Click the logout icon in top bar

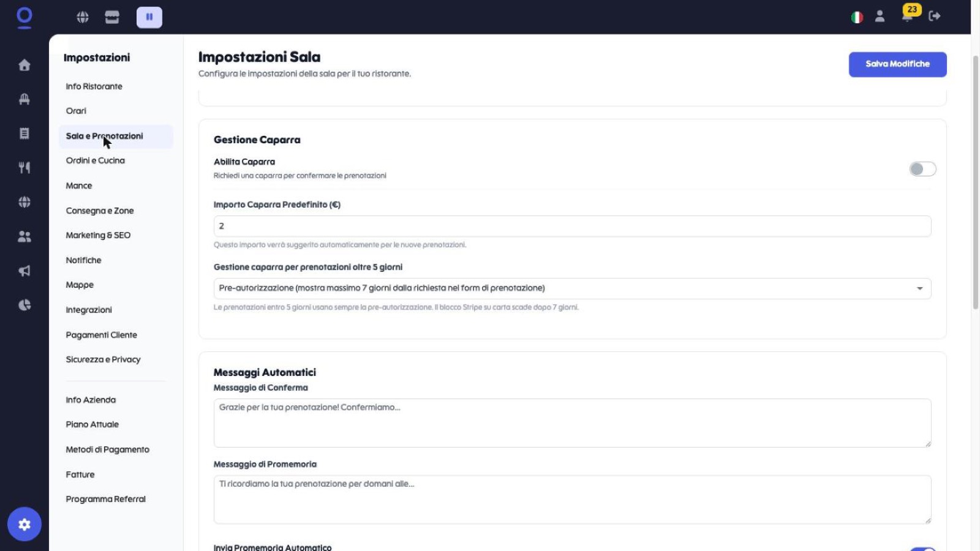click(x=935, y=16)
